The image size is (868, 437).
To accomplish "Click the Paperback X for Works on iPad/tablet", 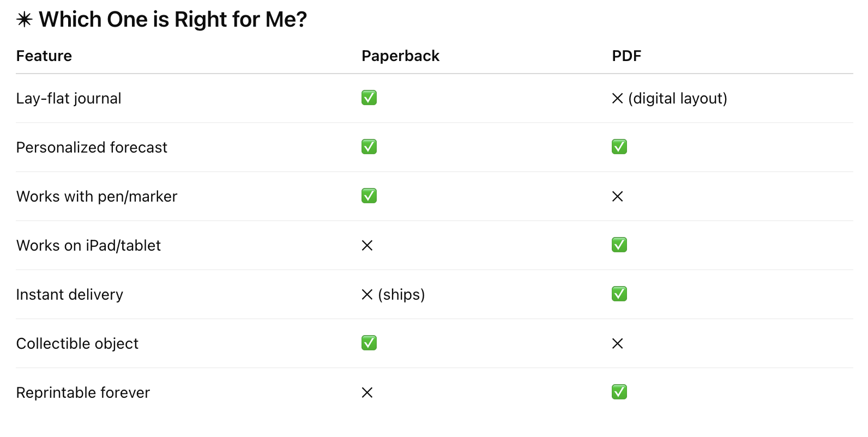I will click(367, 246).
